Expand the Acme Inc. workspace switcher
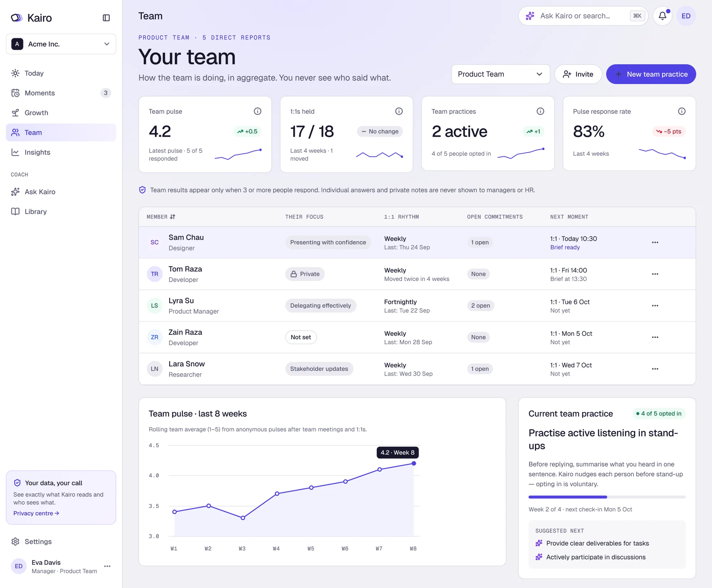The width and height of the screenshot is (712, 588). click(x=61, y=44)
